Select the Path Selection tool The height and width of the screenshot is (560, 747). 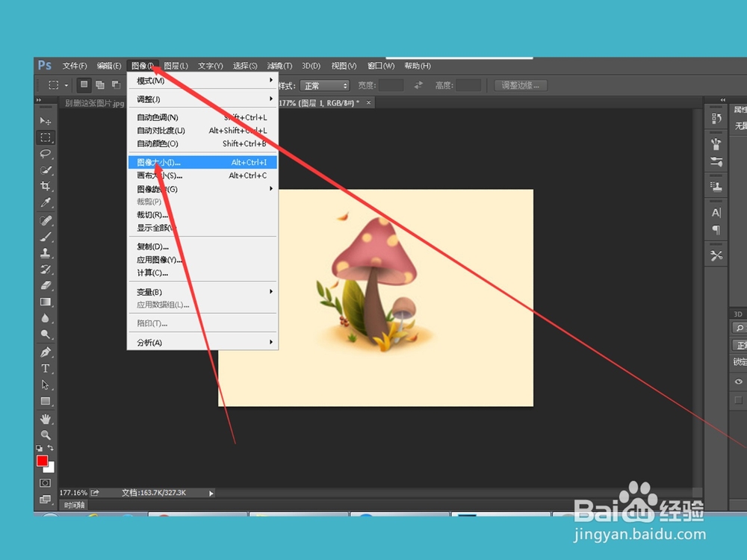point(46,385)
